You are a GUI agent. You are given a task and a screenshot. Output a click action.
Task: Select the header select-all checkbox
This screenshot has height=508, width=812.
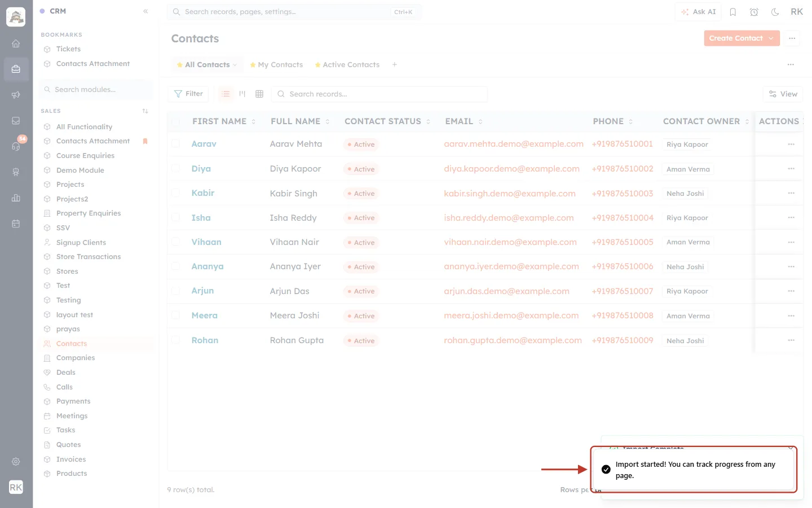[175, 121]
